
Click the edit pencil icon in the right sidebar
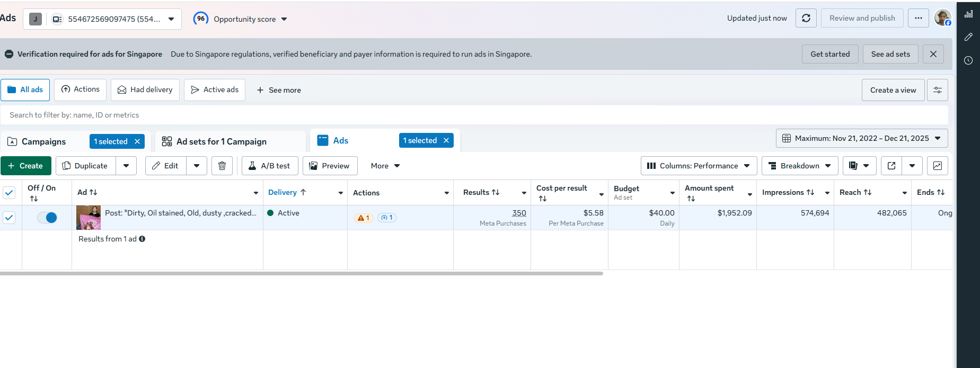tap(968, 37)
